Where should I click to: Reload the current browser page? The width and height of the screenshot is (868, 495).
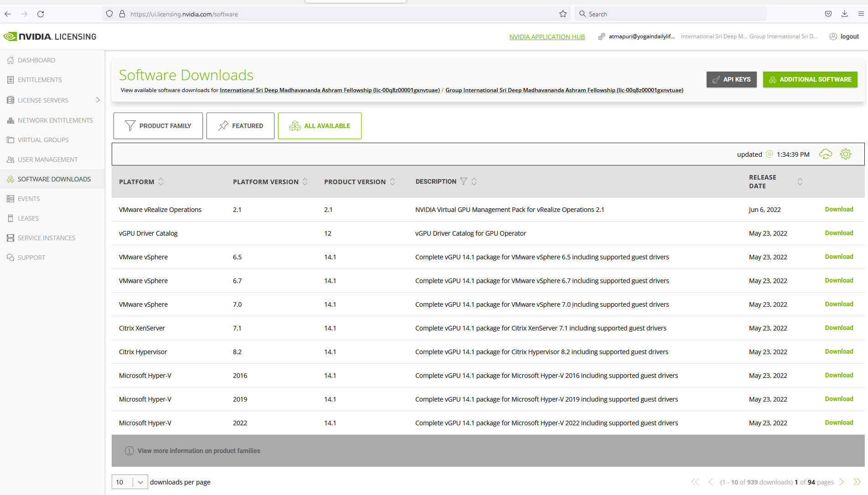coord(41,14)
